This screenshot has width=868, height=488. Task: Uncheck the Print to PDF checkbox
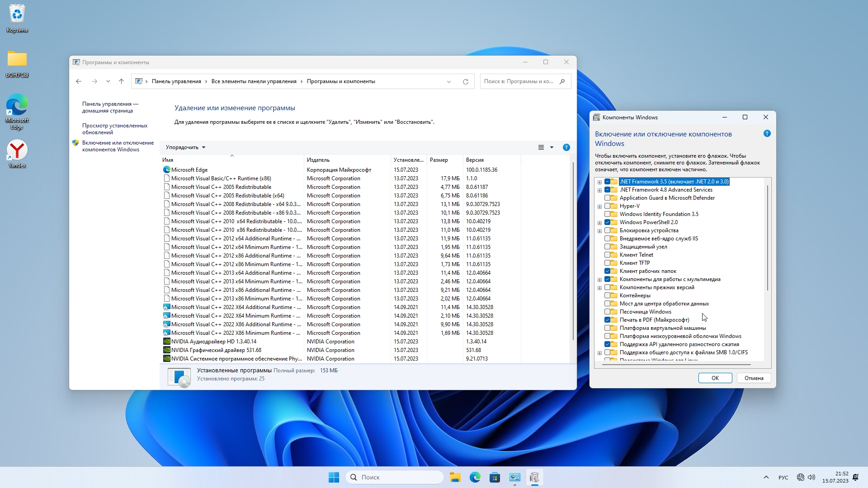[x=608, y=320]
